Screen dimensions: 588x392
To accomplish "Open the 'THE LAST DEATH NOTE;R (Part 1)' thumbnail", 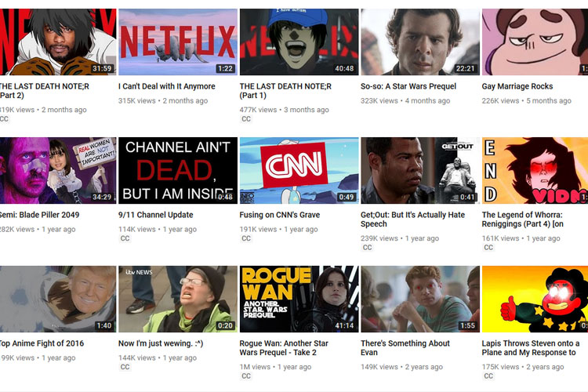I will click(299, 42).
